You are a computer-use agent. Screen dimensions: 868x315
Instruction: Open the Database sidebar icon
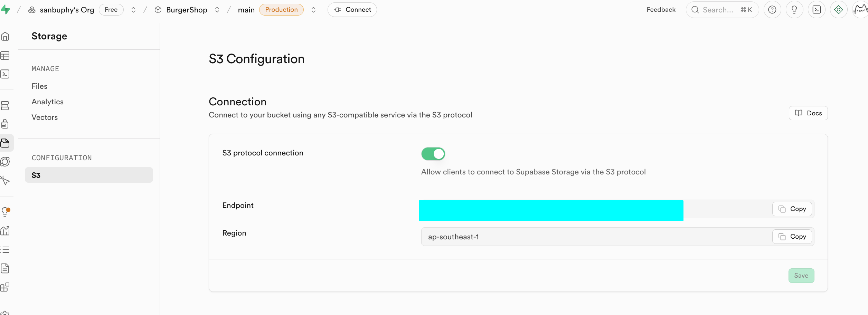click(x=5, y=106)
